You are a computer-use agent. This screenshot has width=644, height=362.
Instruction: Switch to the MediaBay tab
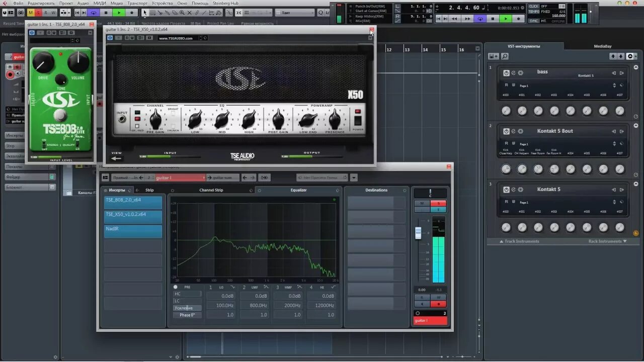point(602,46)
